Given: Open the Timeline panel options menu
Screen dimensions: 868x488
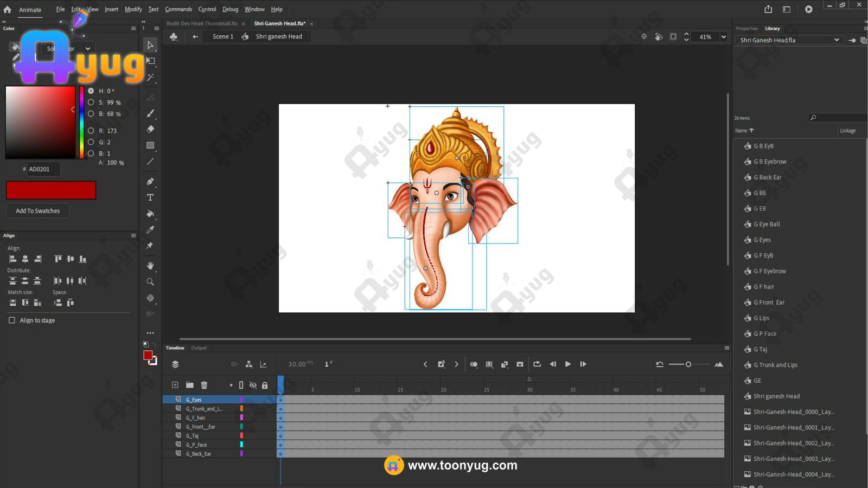Looking at the screenshot, I should click(x=727, y=348).
